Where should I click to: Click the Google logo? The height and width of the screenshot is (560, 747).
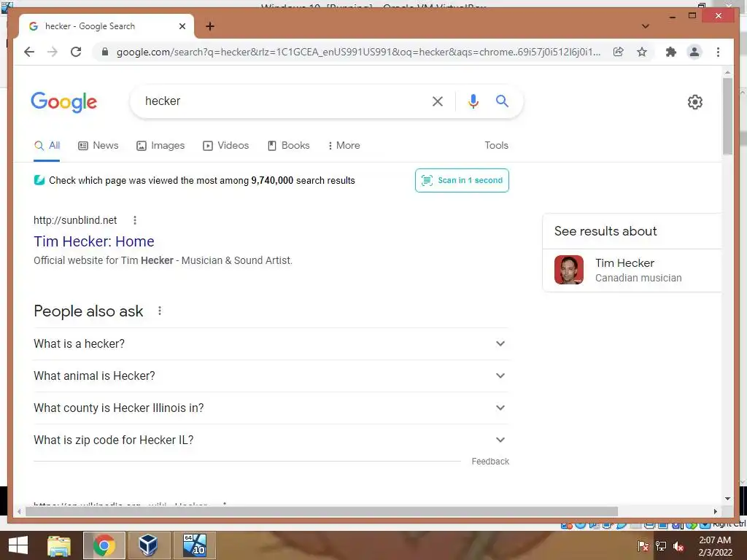[x=64, y=102]
